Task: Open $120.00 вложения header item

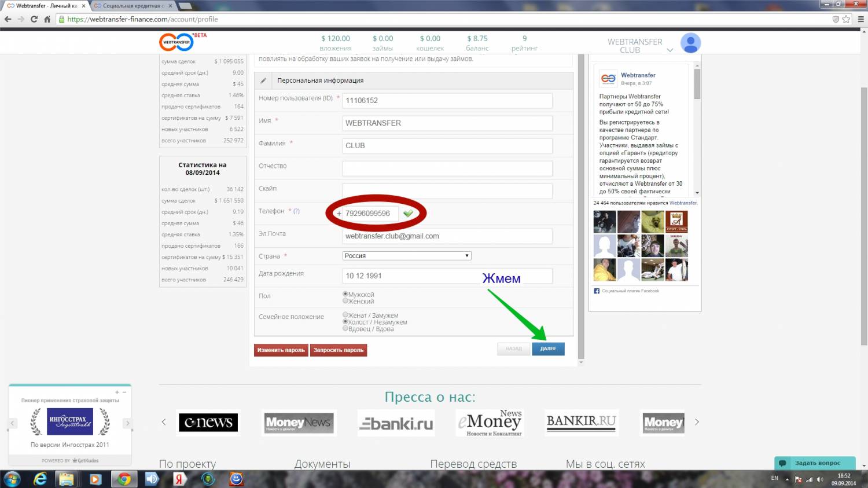Action: [x=336, y=43]
